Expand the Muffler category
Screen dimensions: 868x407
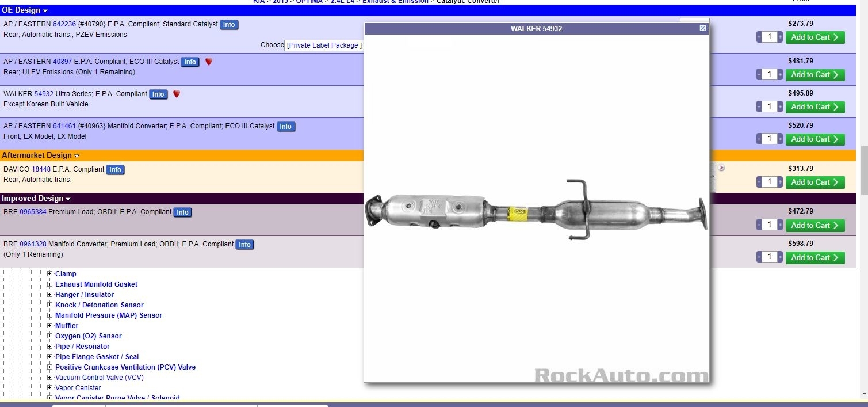click(x=50, y=326)
